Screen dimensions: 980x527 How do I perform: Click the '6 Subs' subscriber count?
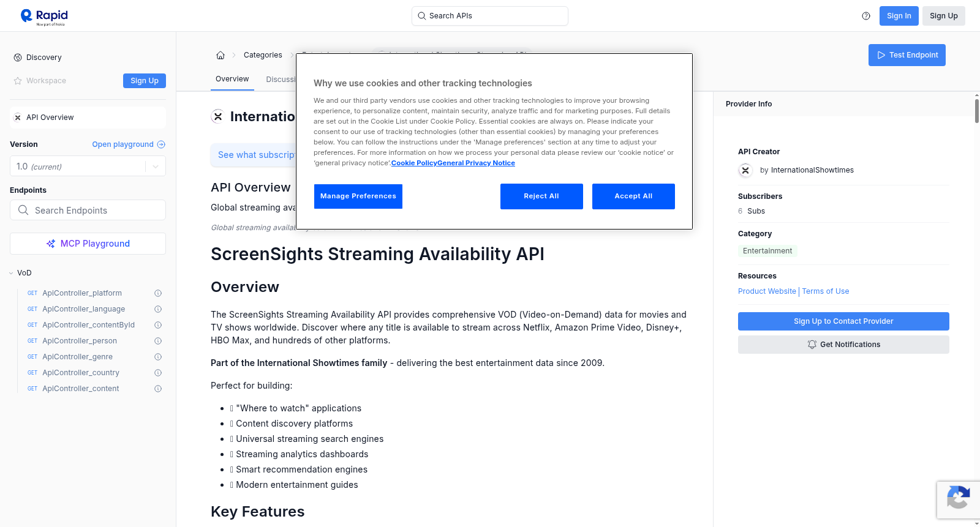[752, 211]
